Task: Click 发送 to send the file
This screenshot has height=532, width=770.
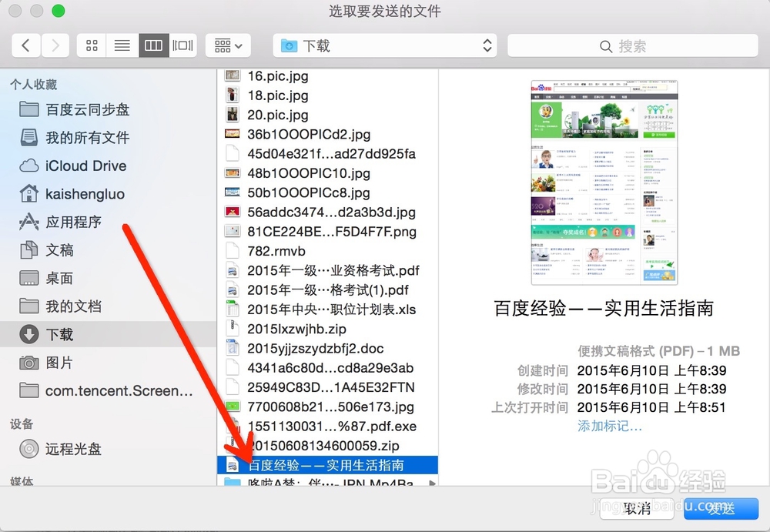Action: 719,509
